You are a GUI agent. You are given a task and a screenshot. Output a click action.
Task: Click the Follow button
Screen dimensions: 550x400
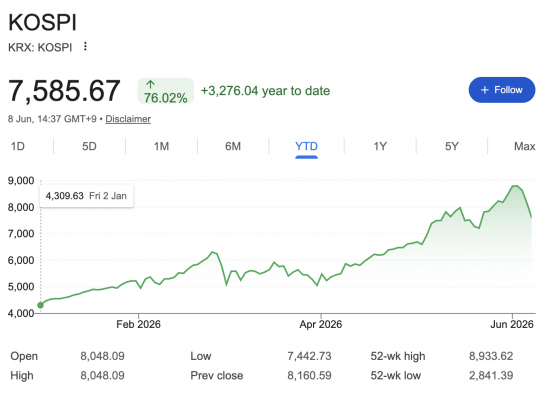(502, 90)
